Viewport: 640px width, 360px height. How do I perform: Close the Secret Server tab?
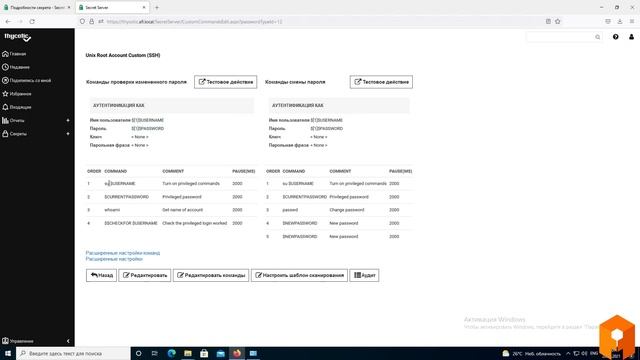(144, 7)
